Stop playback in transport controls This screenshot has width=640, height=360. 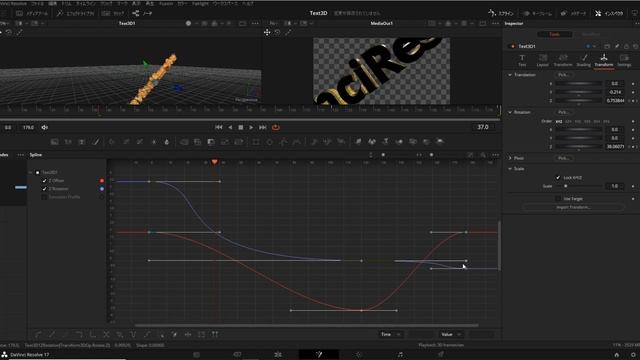pyautogui.click(x=240, y=127)
